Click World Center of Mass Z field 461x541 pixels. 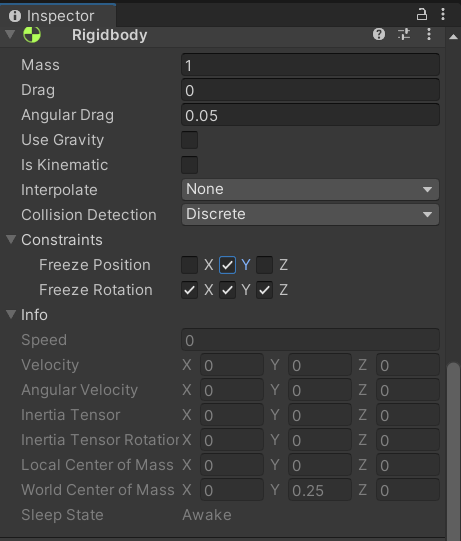[x=408, y=490]
